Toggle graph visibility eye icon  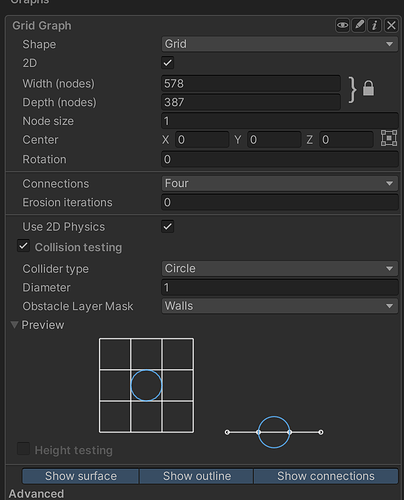(342, 25)
